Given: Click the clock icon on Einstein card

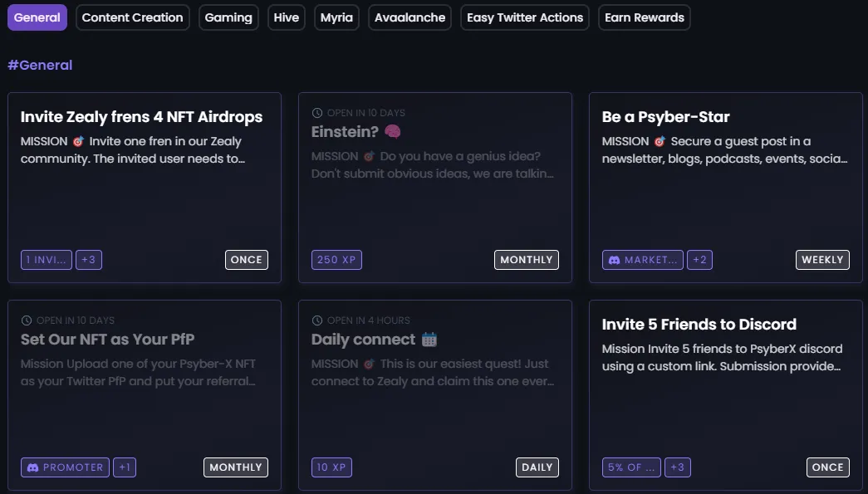Looking at the screenshot, I should (x=317, y=113).
